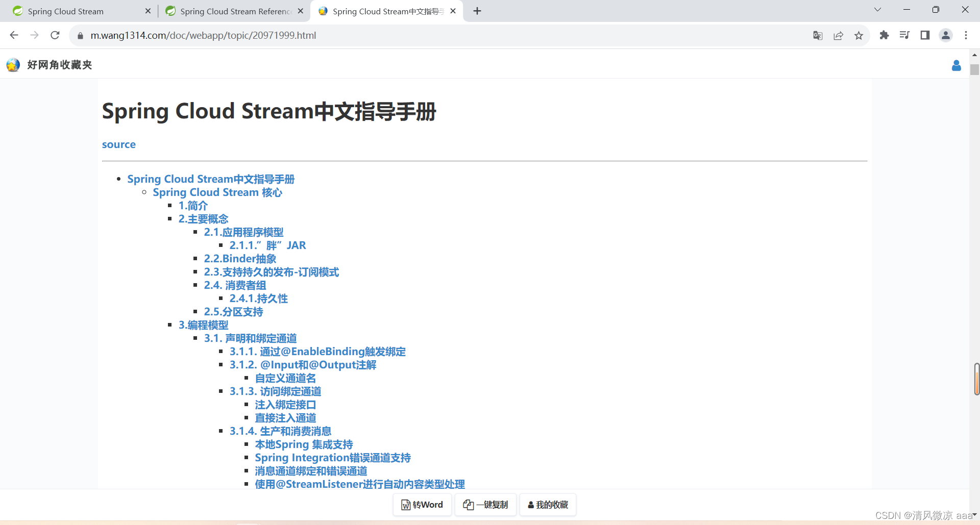Click the browser forward arrow
980x525 pixels.
point(35,35)
